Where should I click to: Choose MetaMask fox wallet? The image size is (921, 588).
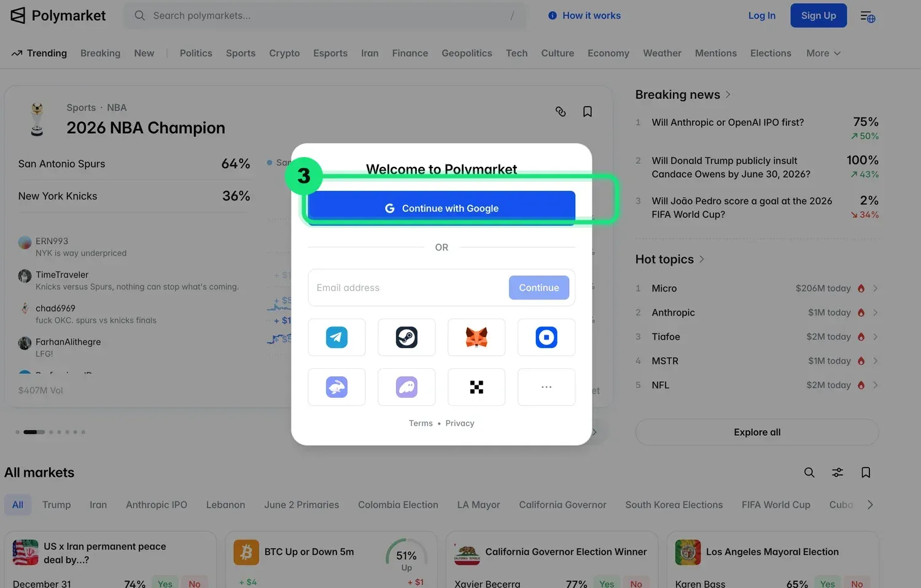point(476,337)
